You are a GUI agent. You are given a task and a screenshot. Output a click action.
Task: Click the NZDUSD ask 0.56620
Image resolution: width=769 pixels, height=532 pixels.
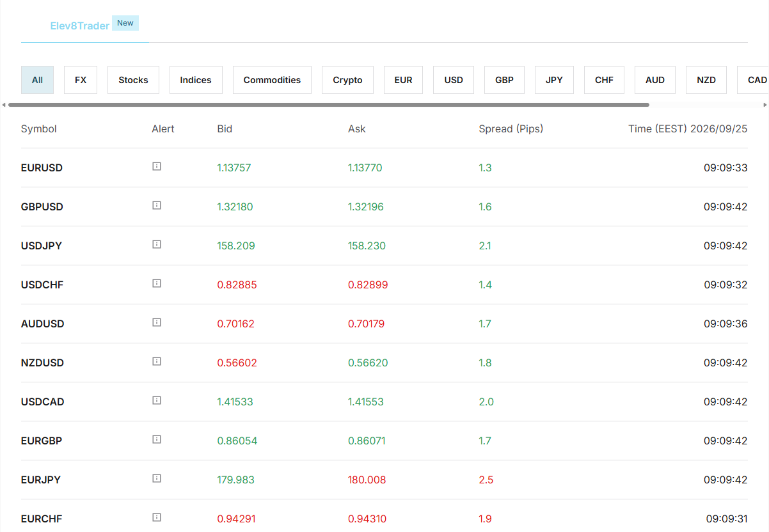[368, 363]
